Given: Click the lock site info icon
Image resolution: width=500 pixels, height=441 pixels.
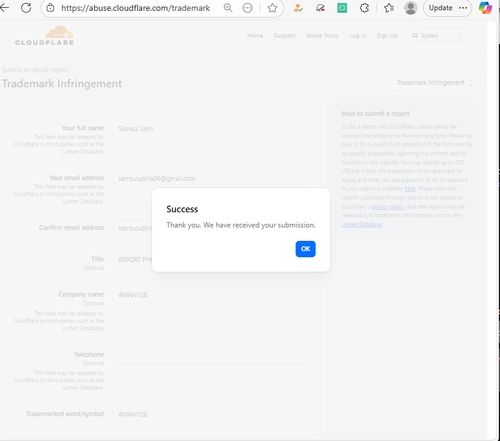Looking at the screenshot, I should pos(50,8).
